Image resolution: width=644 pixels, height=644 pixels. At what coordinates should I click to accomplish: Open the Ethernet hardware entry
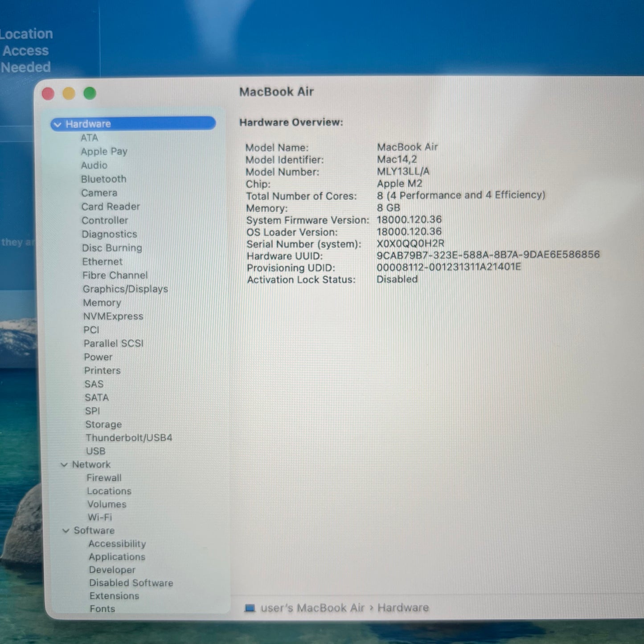pos(102,262)
